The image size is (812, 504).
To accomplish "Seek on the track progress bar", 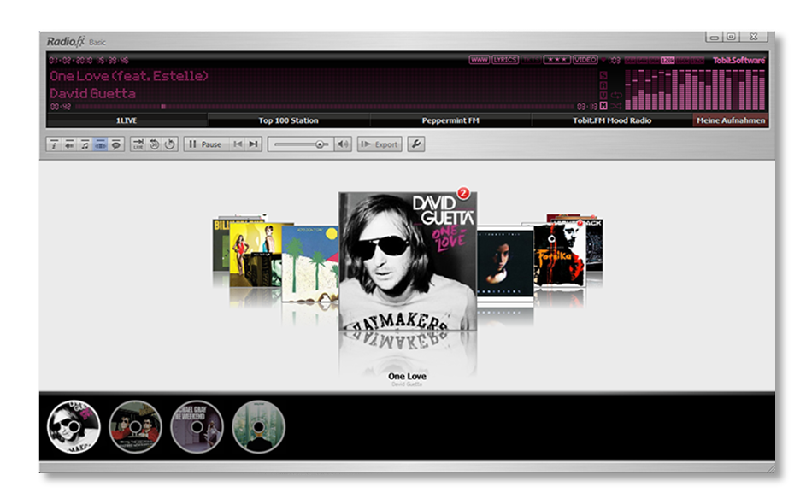I will 324,107.
